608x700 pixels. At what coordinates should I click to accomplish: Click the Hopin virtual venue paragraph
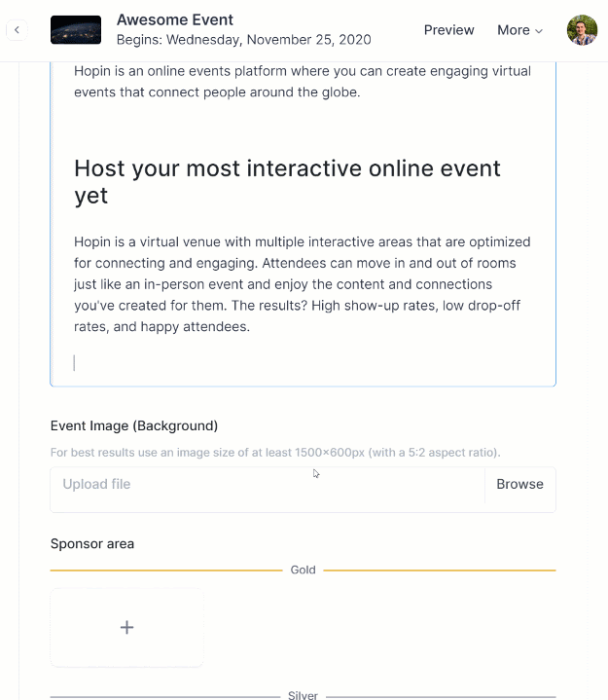point(302,284)
